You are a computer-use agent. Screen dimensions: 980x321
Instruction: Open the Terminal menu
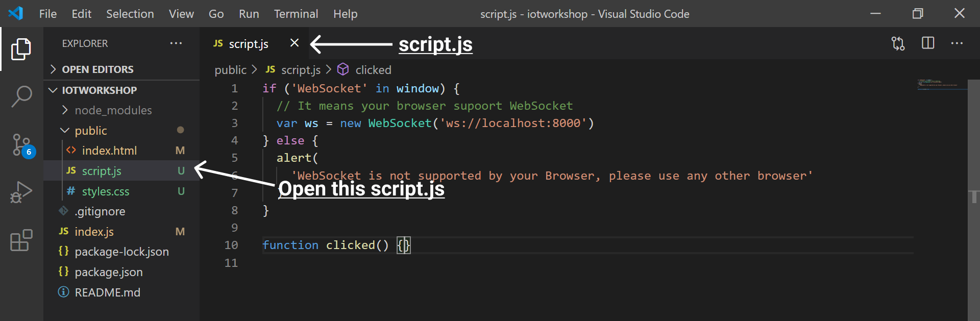tap(296, 14)
